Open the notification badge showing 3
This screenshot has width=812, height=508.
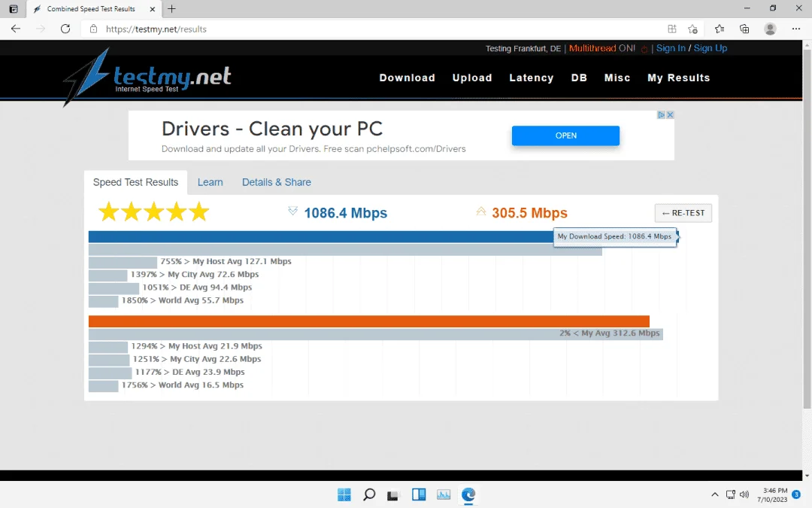pos(796,495)
